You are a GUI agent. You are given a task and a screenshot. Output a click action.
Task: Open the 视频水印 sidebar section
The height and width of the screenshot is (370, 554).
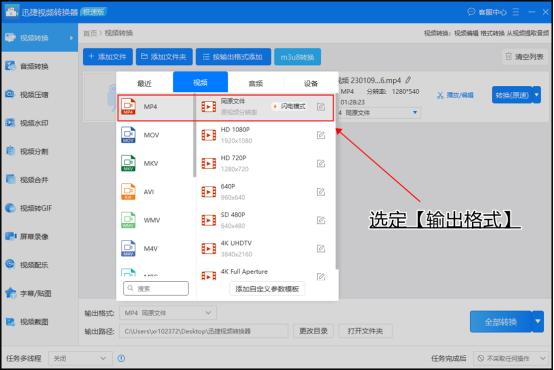pyautogui.click(x=34, y=123)
